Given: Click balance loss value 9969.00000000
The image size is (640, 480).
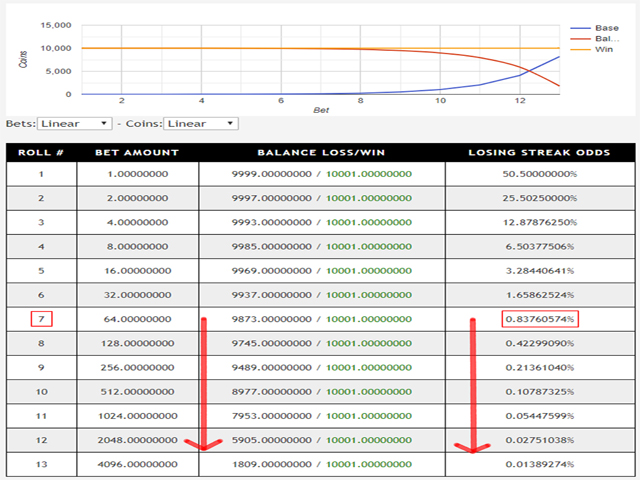Looking at the screenshot, I should pyautogui.click(x=271, y=271).
